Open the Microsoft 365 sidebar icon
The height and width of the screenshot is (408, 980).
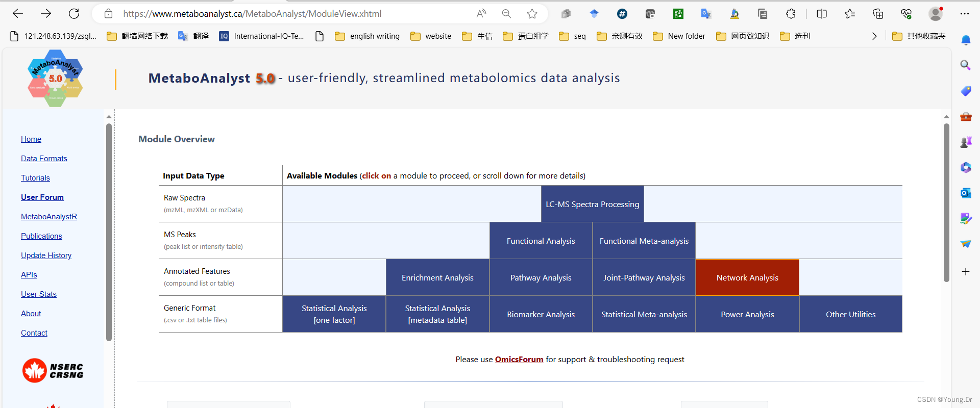(x=966, y=167)
